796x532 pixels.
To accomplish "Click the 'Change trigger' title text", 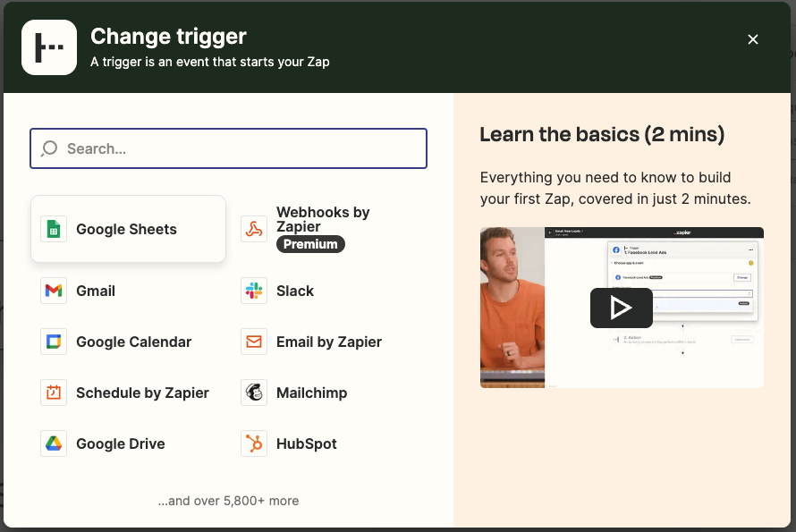I will (168, 37).
